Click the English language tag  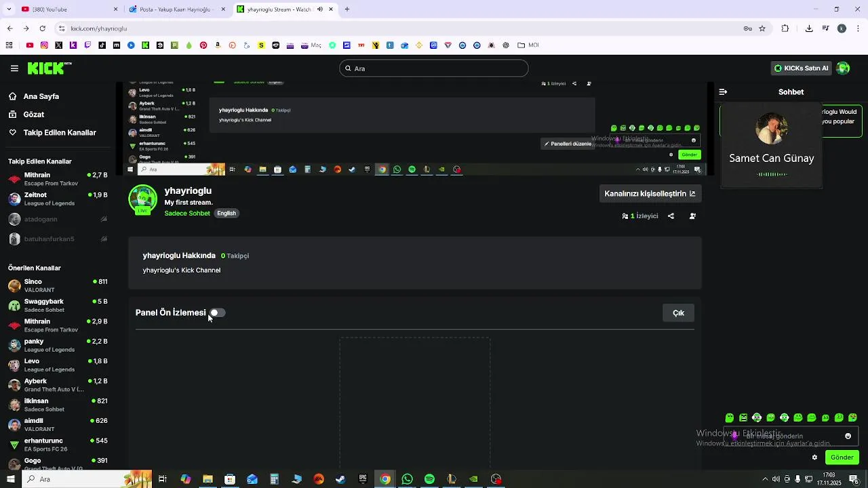coord(226,213)
